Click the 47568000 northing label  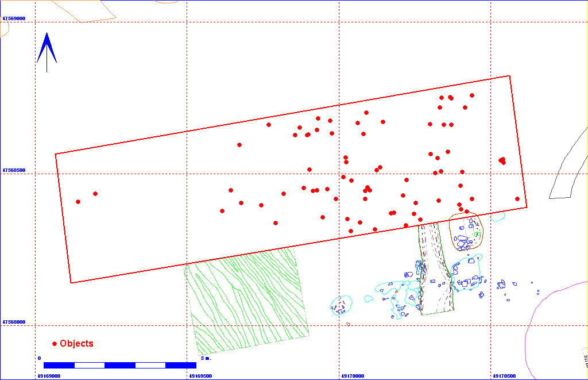pyautogui.click(x=14, y=322)
